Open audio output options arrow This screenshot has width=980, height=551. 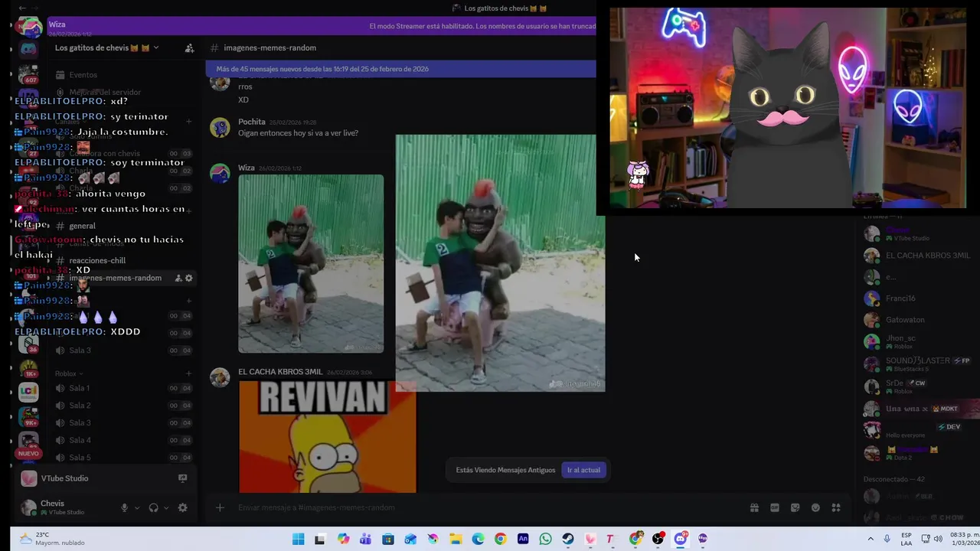[166, 508]
